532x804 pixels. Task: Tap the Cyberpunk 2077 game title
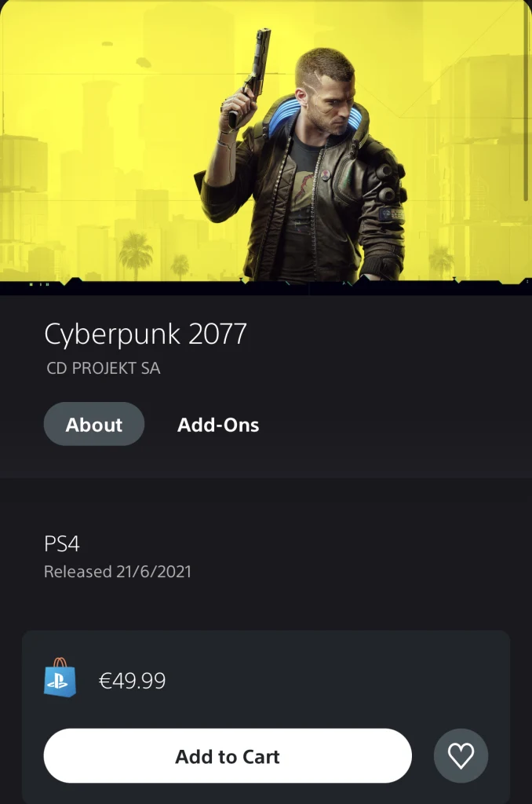[x=146, y=334]
